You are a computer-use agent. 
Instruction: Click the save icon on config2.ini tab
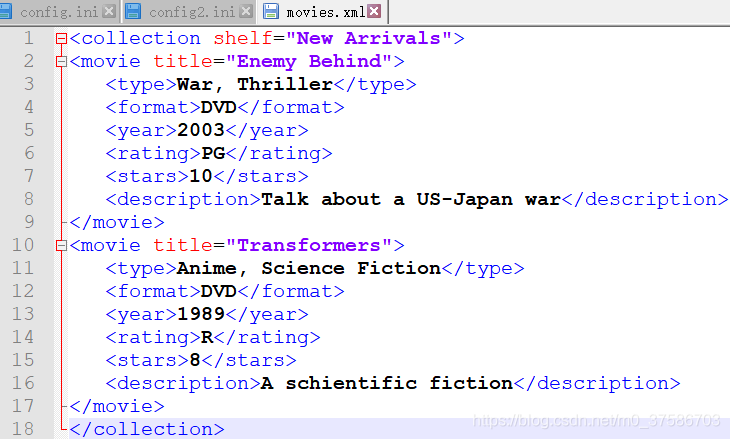133,11
